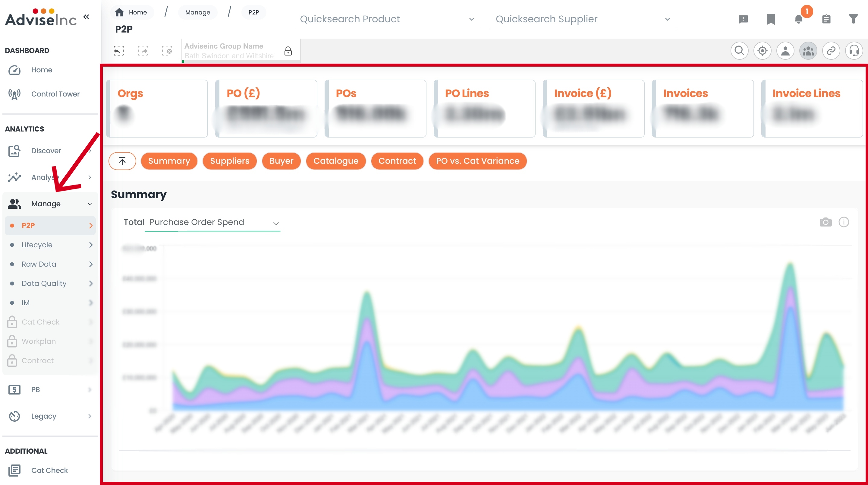The height and width of the screenshot is (485, 868).
Task: Toggle the group users view icon
Action: pyautogui.click(x=808, y=51)
